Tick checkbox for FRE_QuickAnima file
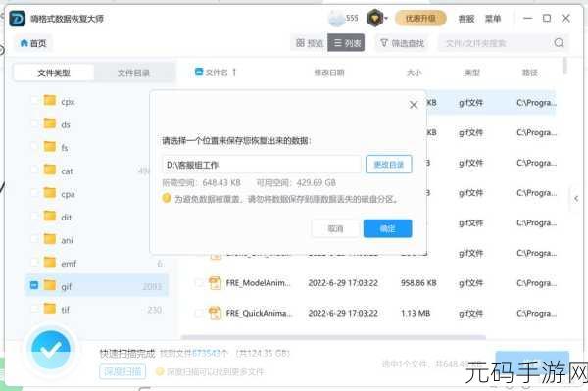588x391 pixels. pyautogui.click(x=199, y=313)
